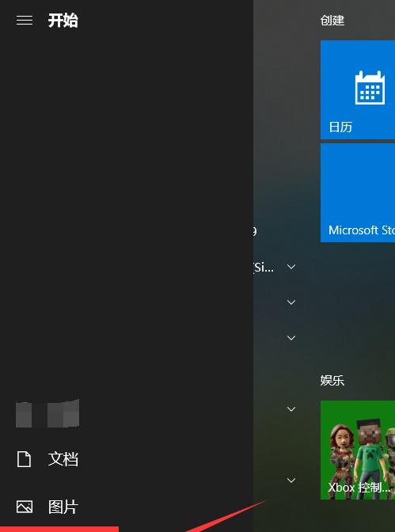Expand the chevron beside the Si... entry
This screenshot has width=395, height=532.
click(291, 267)
